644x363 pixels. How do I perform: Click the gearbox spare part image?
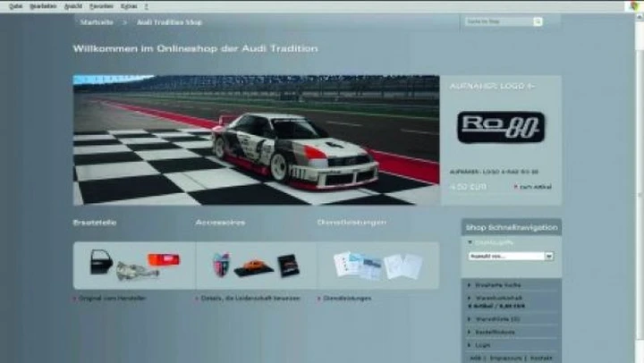pos(137,272)
